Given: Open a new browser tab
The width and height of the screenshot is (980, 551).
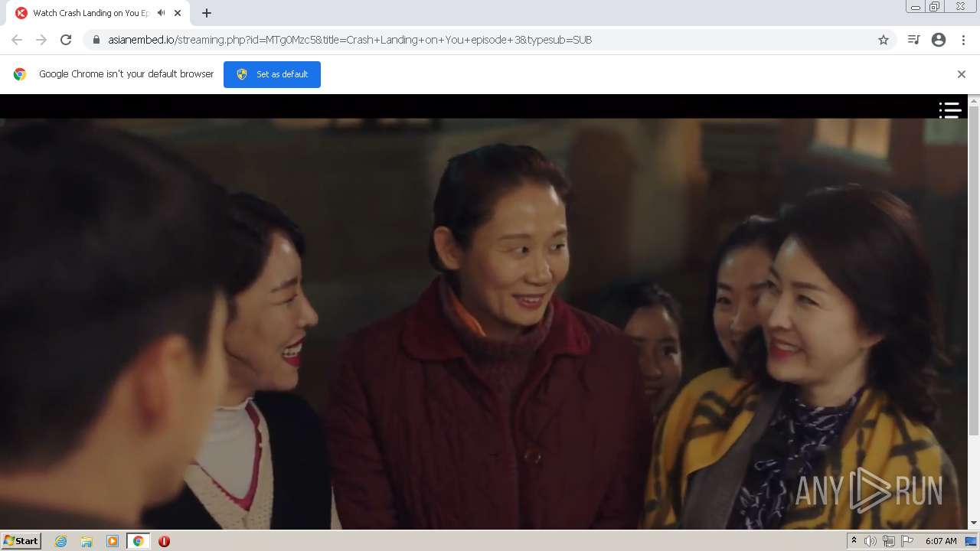Looking at the screenshot, I should click(207, 13).
